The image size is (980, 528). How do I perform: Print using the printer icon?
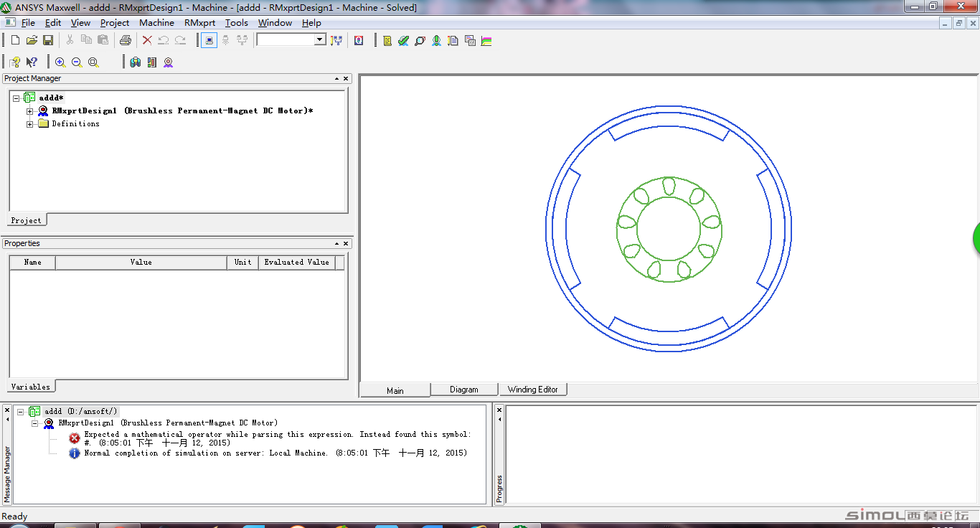[126, 40]
